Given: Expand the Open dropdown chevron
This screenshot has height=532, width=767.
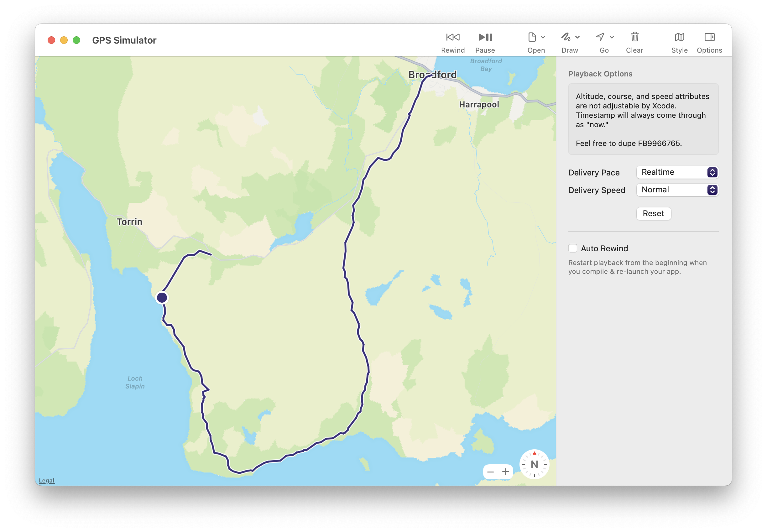Looking at the screenshot, I should point(543,37).
